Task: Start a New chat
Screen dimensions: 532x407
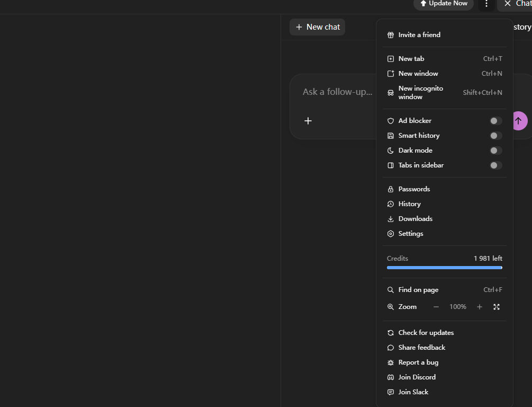Action: pyautogui.click(x=318, y=27)
